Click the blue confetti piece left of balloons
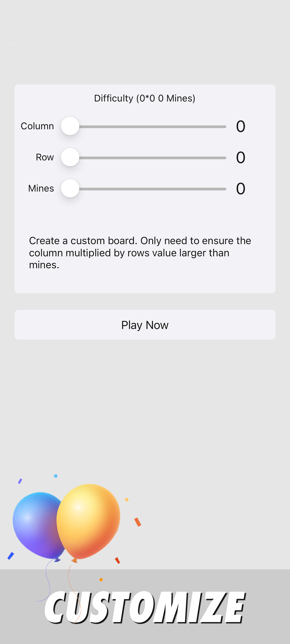 coord(11,556)
